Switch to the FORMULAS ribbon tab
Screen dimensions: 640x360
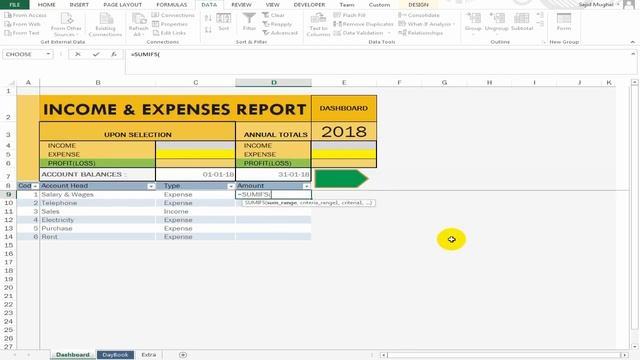point(171,4)
